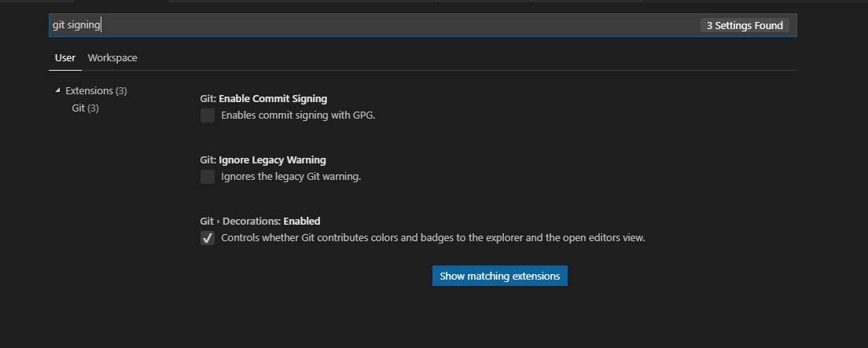Click the 'Git:' prefix of Ignore Legacy Warning
The image size is (868, 348).
click(208, 160)
